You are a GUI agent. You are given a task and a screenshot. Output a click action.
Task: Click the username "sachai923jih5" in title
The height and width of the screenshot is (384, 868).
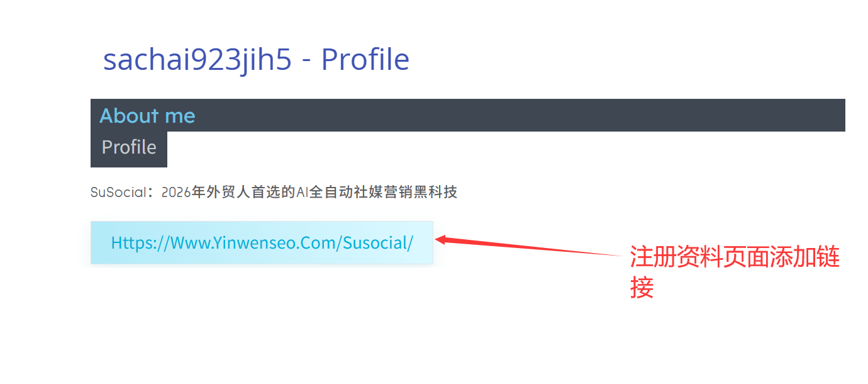click(x=198, y=61)
